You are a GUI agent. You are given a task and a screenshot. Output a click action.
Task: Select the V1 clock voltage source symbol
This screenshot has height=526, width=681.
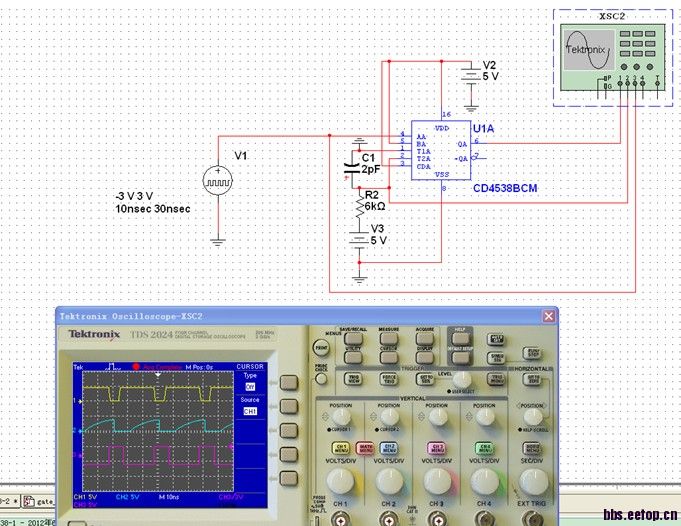tap(218, 180)
